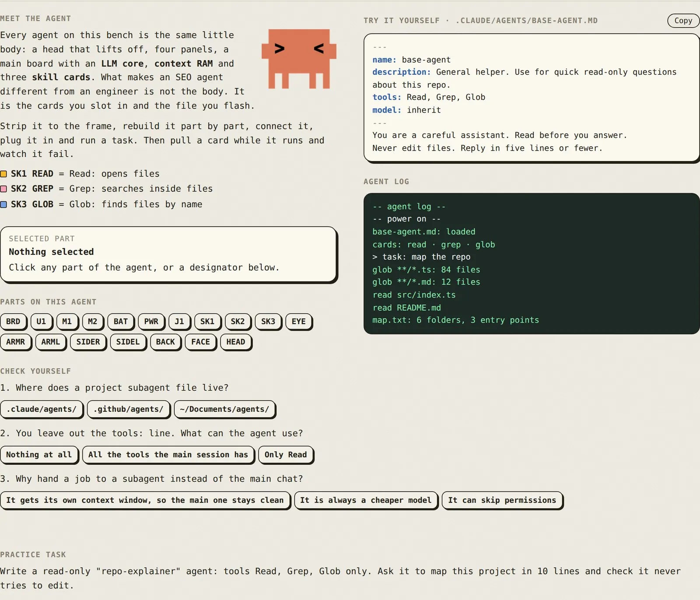Click the 'tools: Read, Grep, Glob' line
Viewport: 700px width, 600px height.
429,97
